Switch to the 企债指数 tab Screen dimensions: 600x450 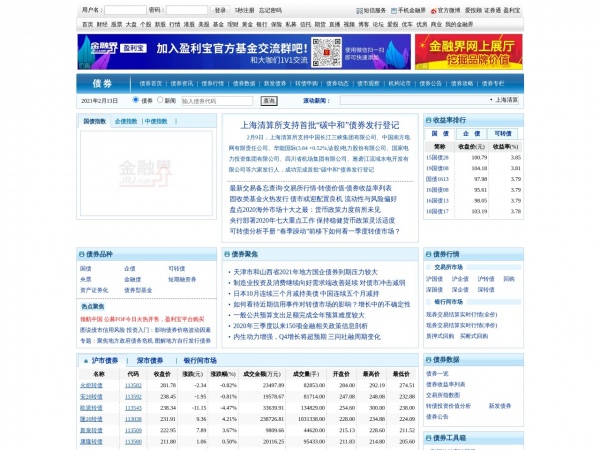126,121
